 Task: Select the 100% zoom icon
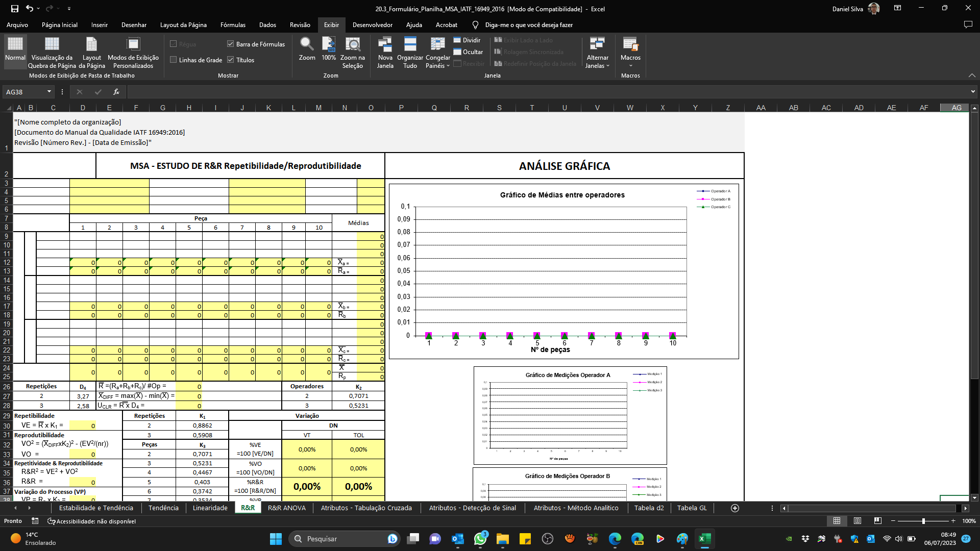[328, 51]
